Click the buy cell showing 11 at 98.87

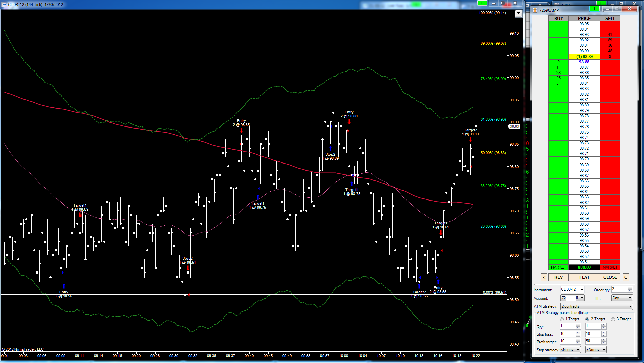tap(558, 67)
